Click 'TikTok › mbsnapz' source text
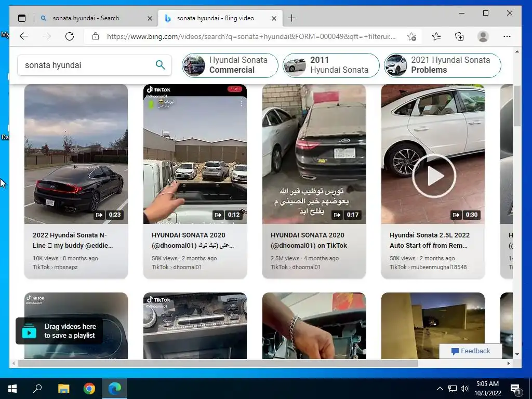 point(55,267)
